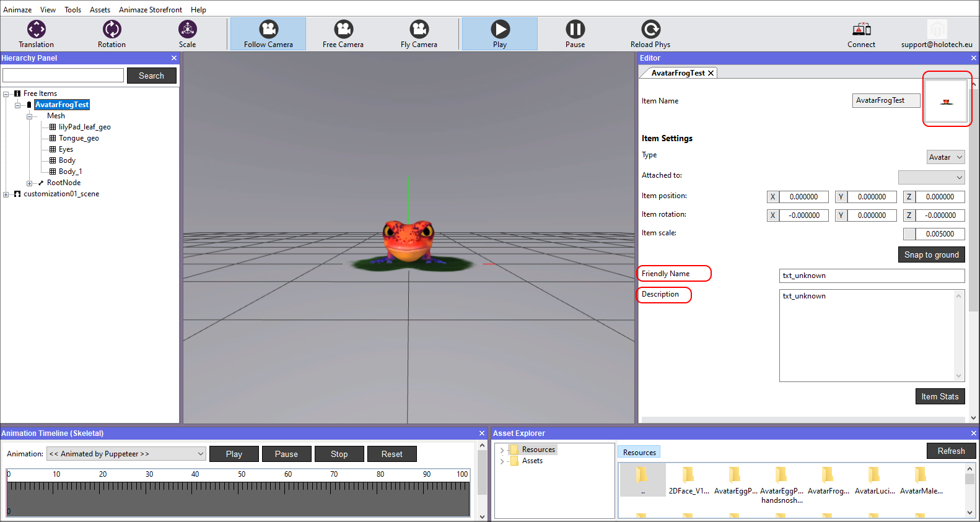The image size is (980, 522).
Task: Switch to Fly Camera mode
Action: (x=419, y=34)
